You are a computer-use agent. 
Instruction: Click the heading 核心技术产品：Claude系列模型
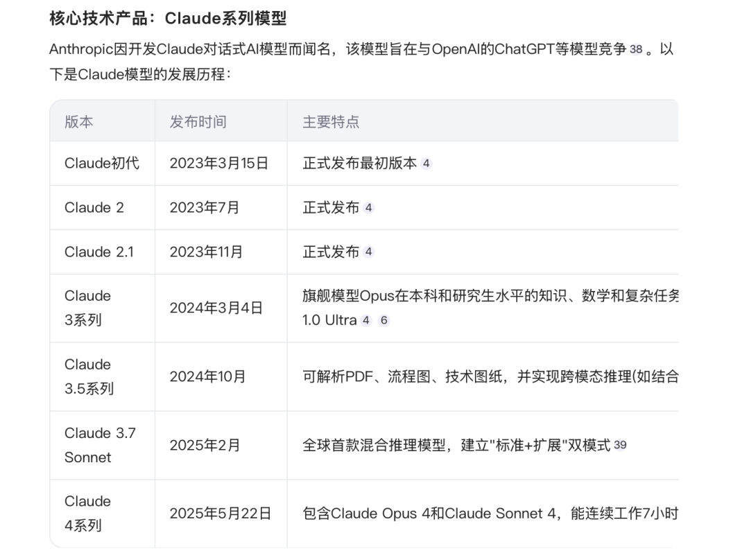tap(168, 18)
